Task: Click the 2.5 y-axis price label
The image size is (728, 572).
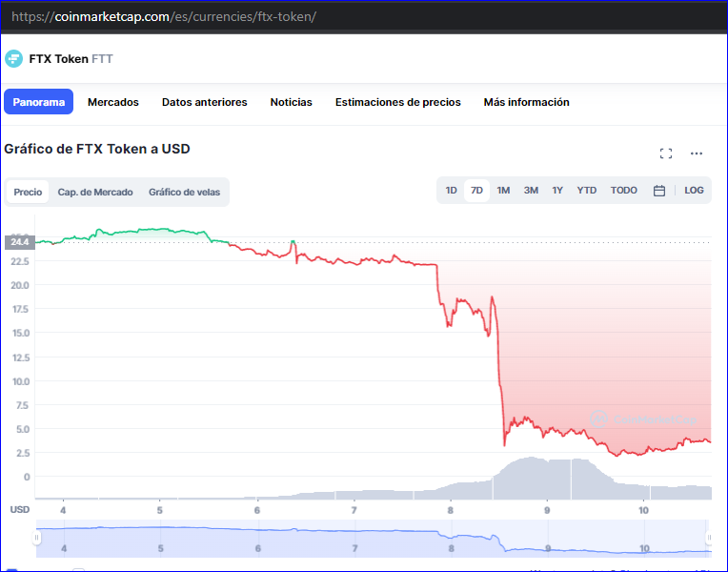Action: (x=22, y=453)
